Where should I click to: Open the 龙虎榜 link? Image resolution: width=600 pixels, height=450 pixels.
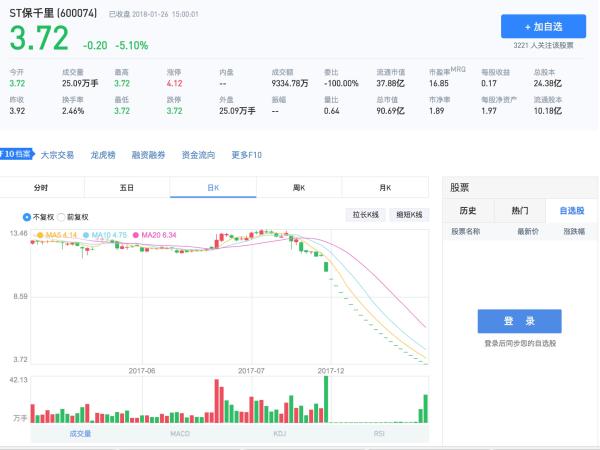(x=104, y=155)
